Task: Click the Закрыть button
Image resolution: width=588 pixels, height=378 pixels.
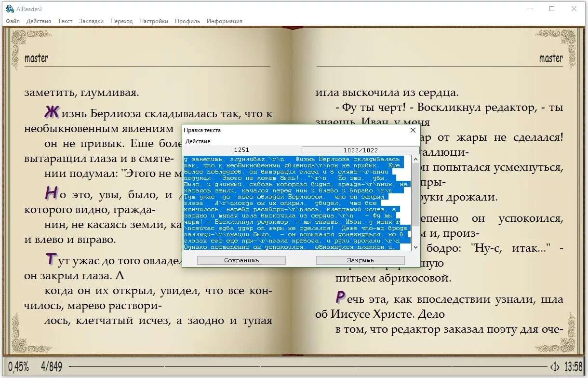Action: coord(361,260)
